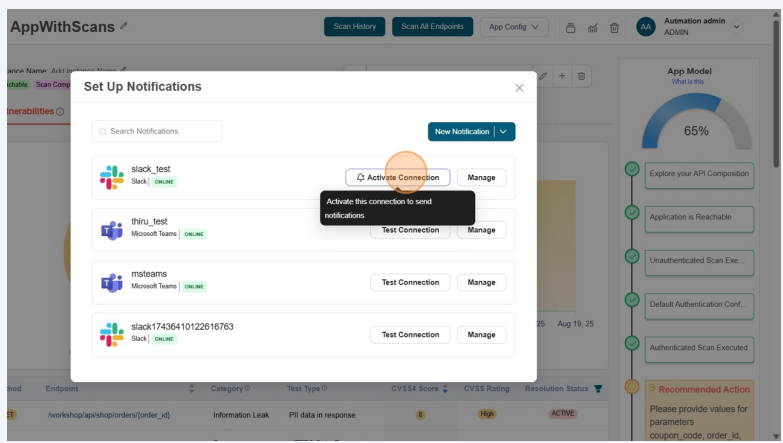
Task: Click the Search Notifications input field
Action: point(157,132)
